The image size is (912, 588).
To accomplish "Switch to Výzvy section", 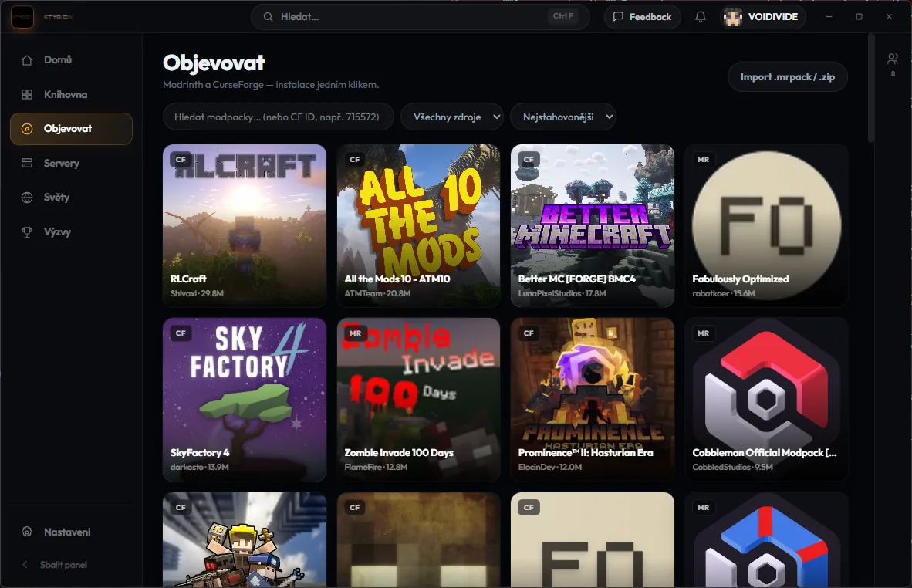I will coord(72,232).
